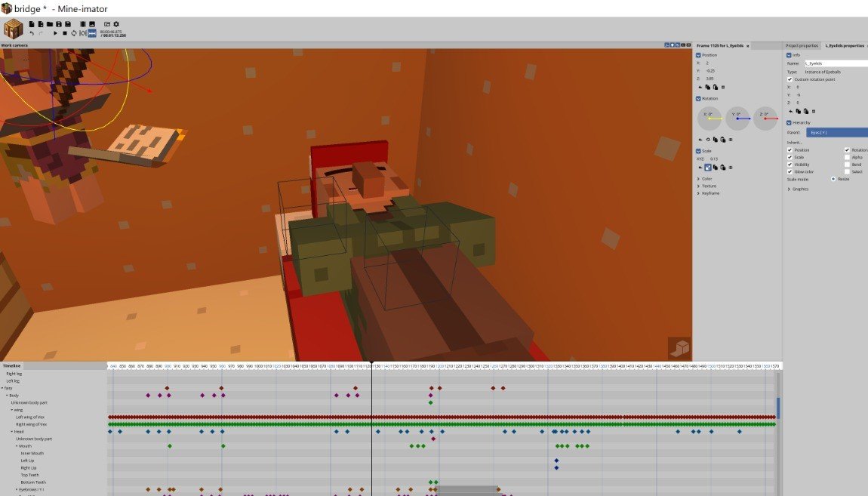Select Left wing of Vex timeline row
Image resolution: width=868 pixels, height=496 pixels.
point(30,417)
